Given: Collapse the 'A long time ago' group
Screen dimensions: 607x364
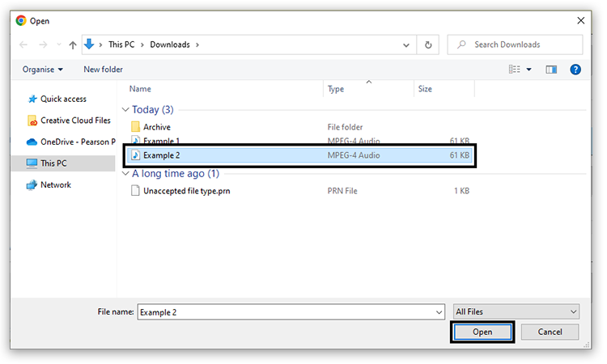Looking at the screenshot, I should pos(125,173).
